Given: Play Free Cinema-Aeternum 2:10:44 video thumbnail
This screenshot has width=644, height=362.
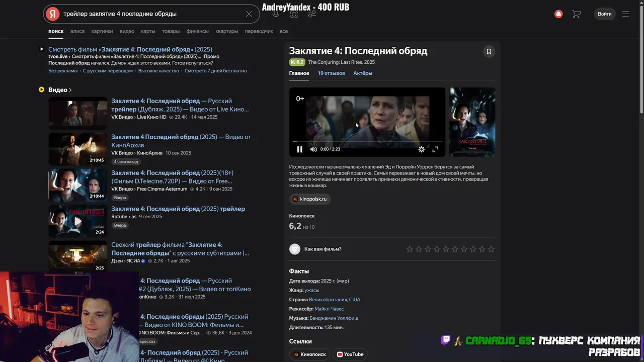Looking at the screenshot, I should [77, 185].
